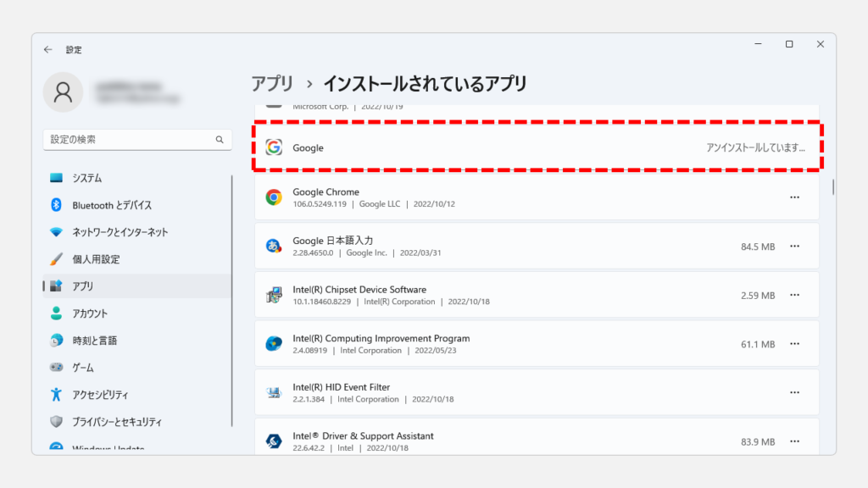Click the Google app icon being uninstalled
The width and height of the screenshot is (868, 488).
click(x=274, y=147)
